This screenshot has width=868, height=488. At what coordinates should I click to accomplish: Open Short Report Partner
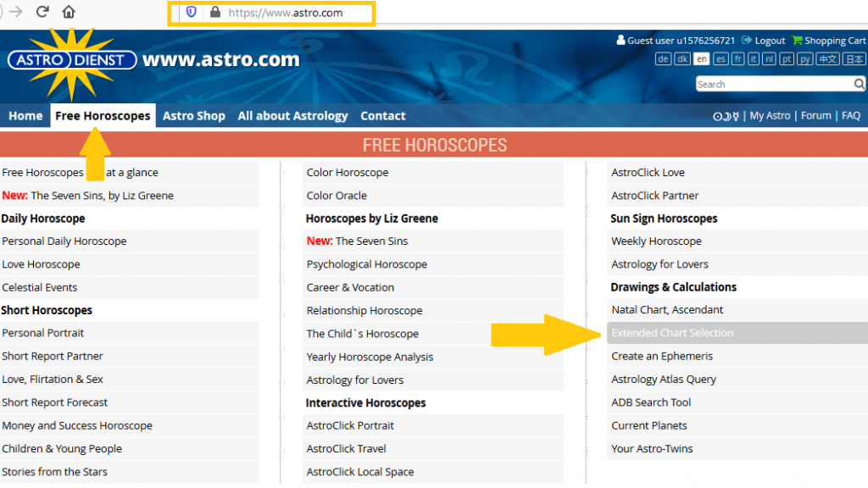point(130,357)
